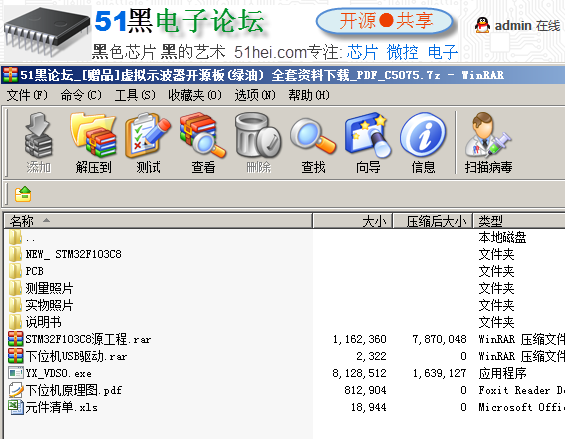This screenshot has width=565, height=439.
Task: Select file name STM32F103C8源工程.rar
Action: [88, 339]
